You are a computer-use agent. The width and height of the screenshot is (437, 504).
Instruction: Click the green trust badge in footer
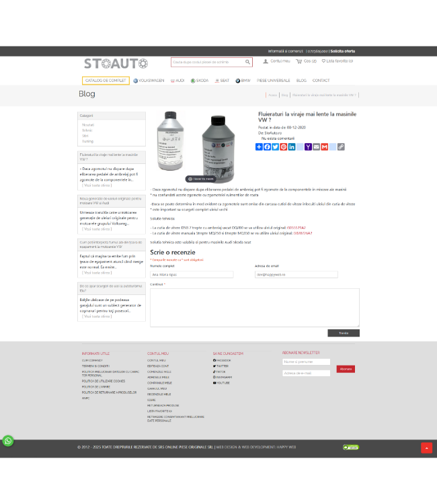point(350,447)
